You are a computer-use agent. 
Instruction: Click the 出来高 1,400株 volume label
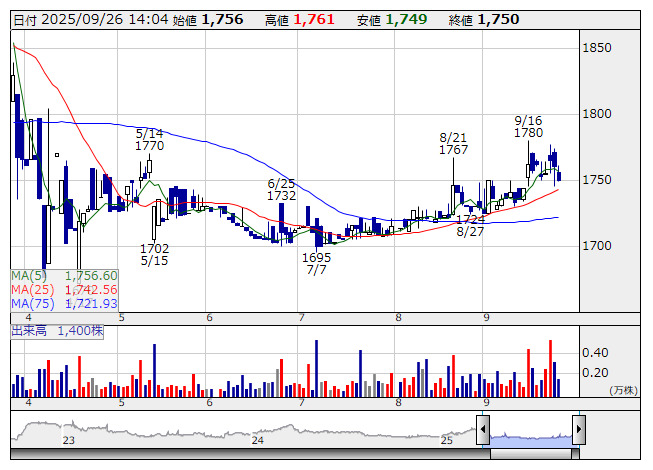click(57, 331)
